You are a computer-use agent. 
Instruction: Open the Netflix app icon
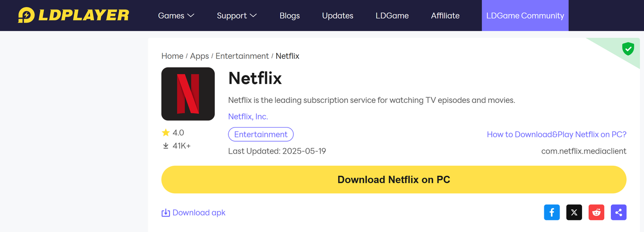click(188, 94)
